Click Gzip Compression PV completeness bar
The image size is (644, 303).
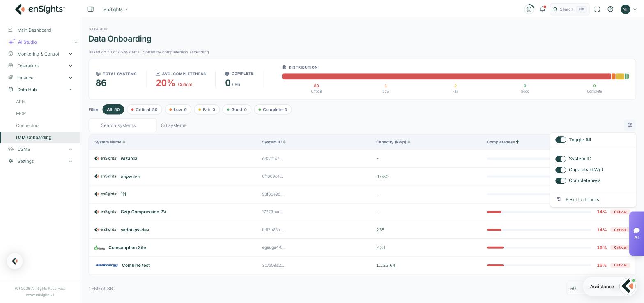(539, 212)
